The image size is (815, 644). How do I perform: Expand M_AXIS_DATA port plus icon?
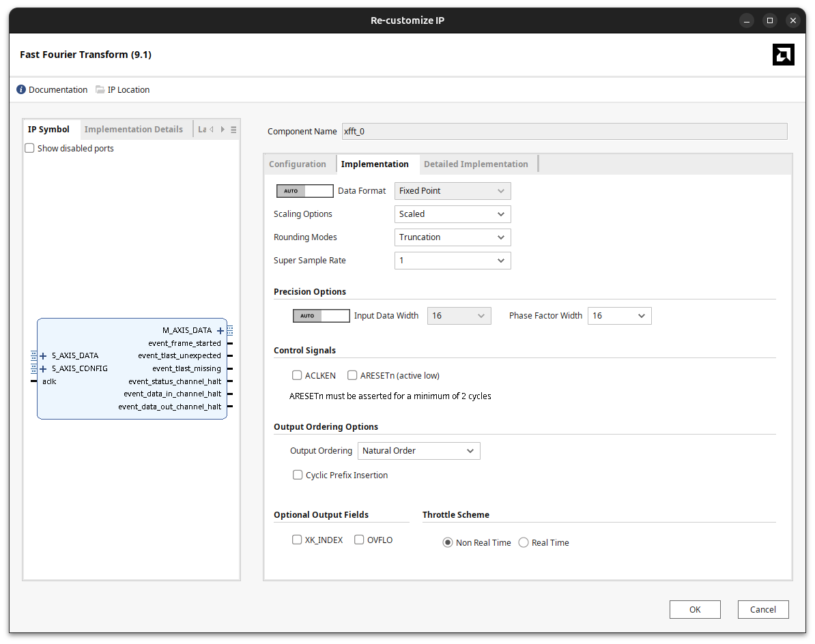coord(220,330)
